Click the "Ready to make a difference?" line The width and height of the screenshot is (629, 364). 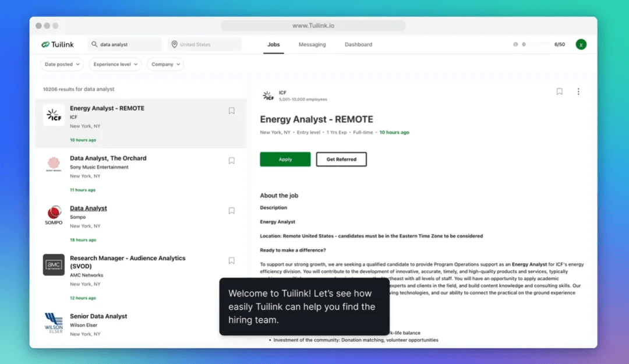[x=293, y=250]
